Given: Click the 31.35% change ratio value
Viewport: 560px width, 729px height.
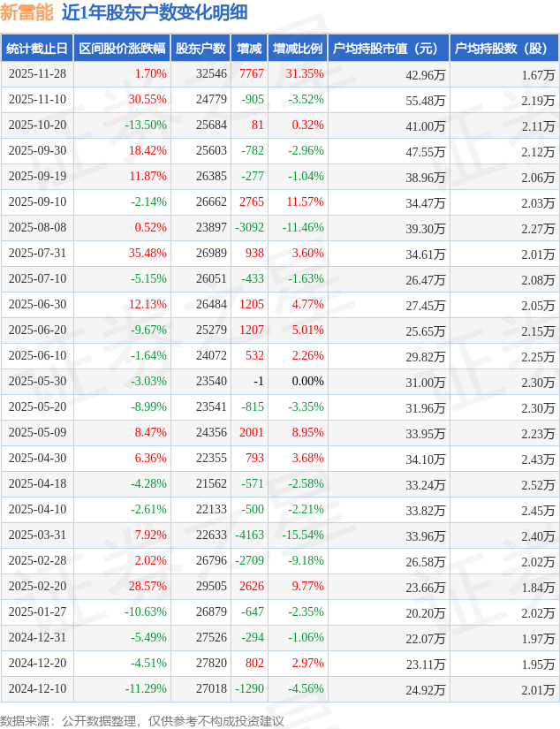Looking at the screenshot, I should (x=305, y=74).
